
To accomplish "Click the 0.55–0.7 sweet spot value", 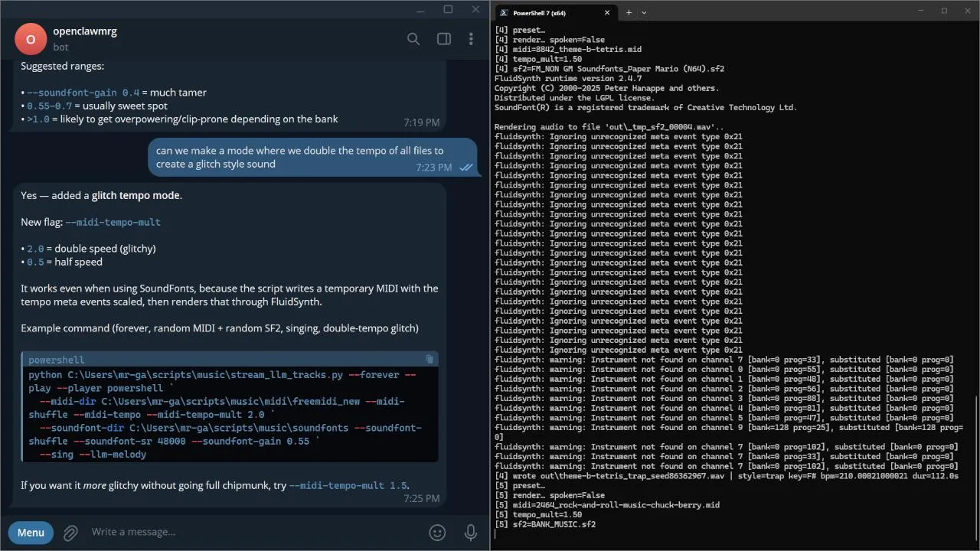I will tap(50, 106).
